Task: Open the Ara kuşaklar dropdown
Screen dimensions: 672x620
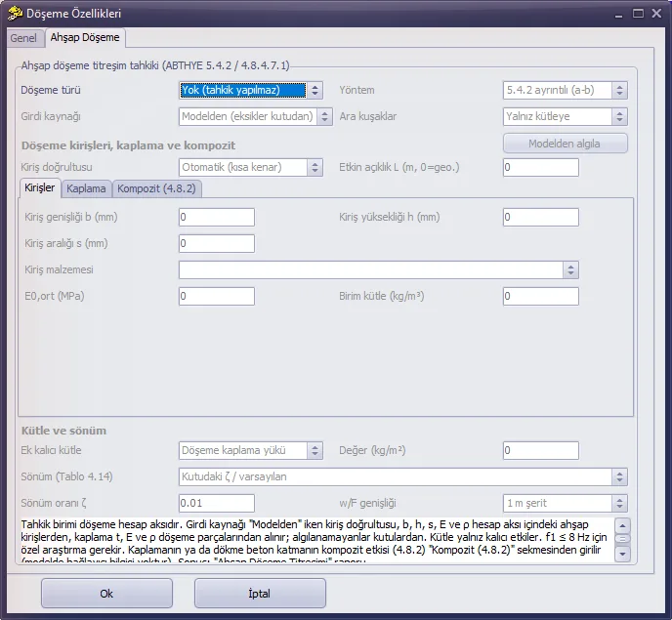Action: [566, 116]
